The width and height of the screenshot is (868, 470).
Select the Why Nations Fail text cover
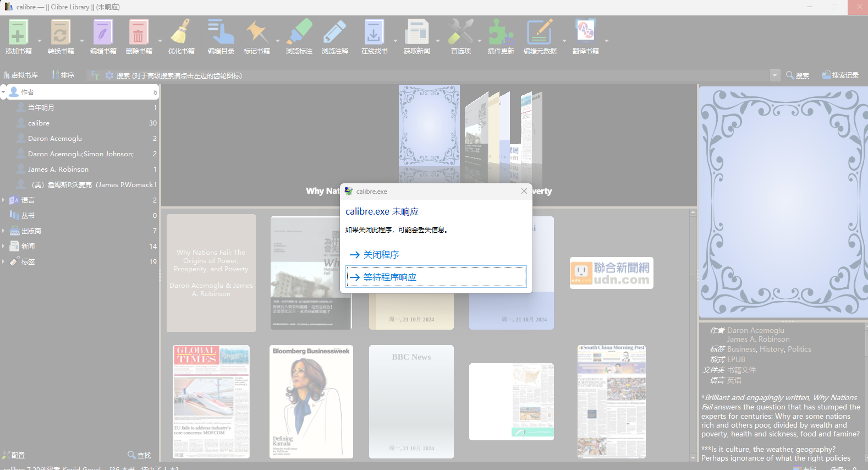[x=211, y=273]
